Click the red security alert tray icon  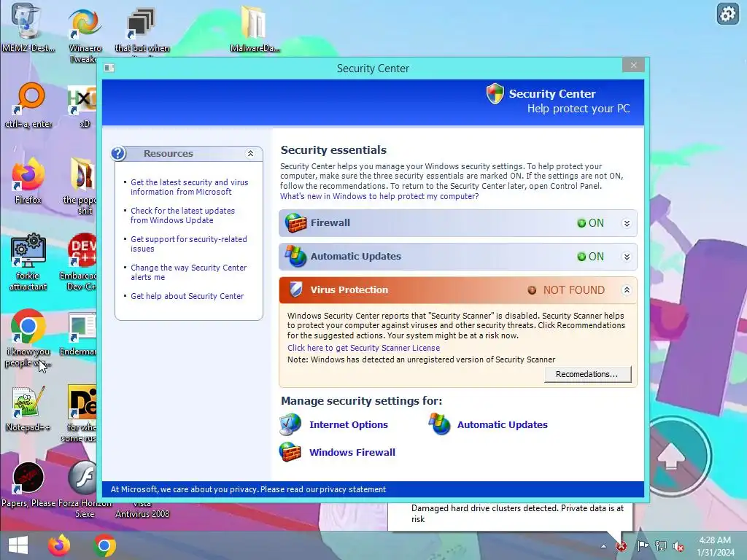coord(622,546)
